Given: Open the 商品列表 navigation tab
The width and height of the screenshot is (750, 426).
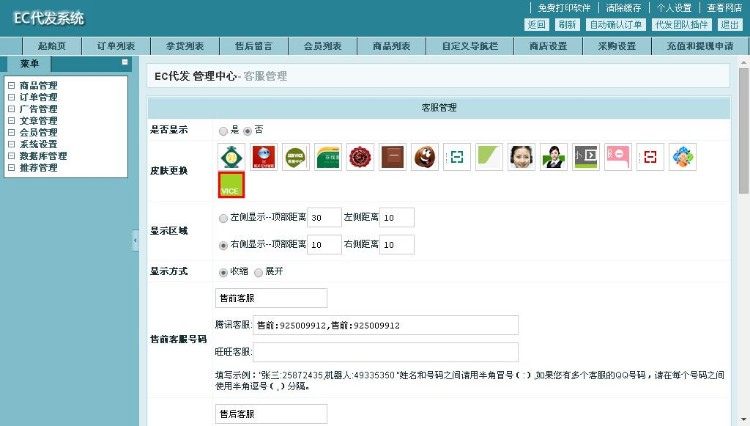Looking at the screenshot, I should (x=392, y=46).
